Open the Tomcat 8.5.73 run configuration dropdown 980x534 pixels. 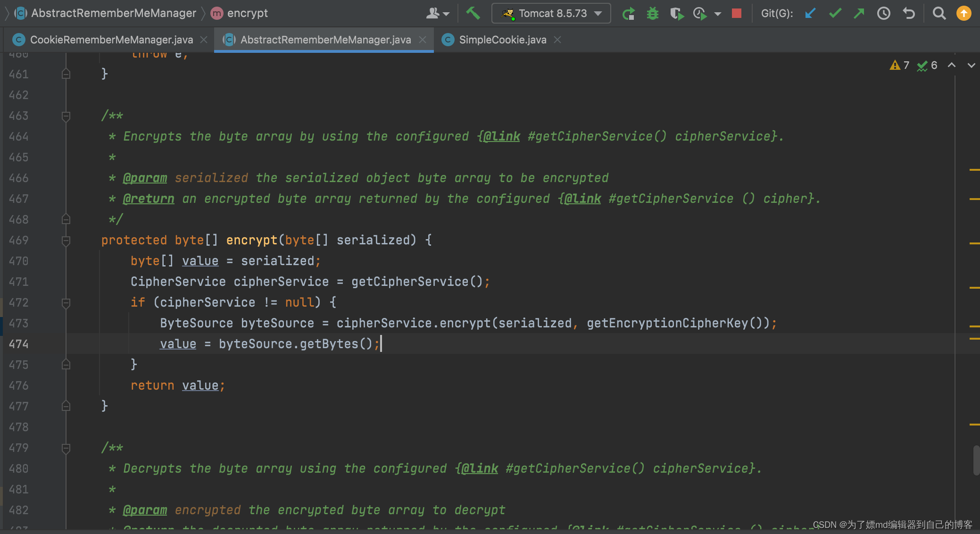click(551, 13)
